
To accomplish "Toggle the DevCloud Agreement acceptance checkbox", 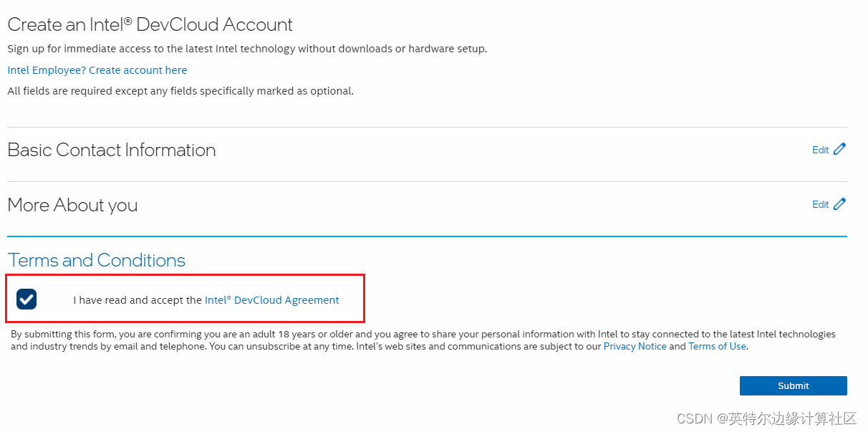I will (26, 299).
